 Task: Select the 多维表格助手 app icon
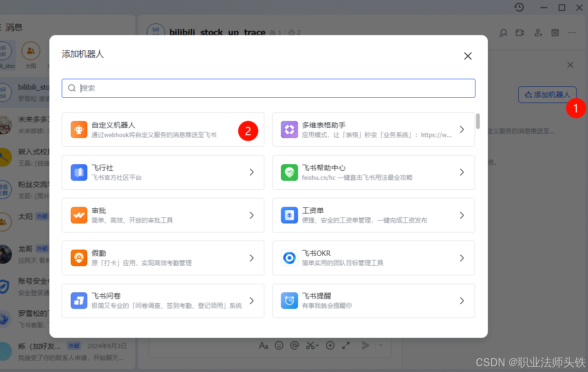[x=289, y=130]
